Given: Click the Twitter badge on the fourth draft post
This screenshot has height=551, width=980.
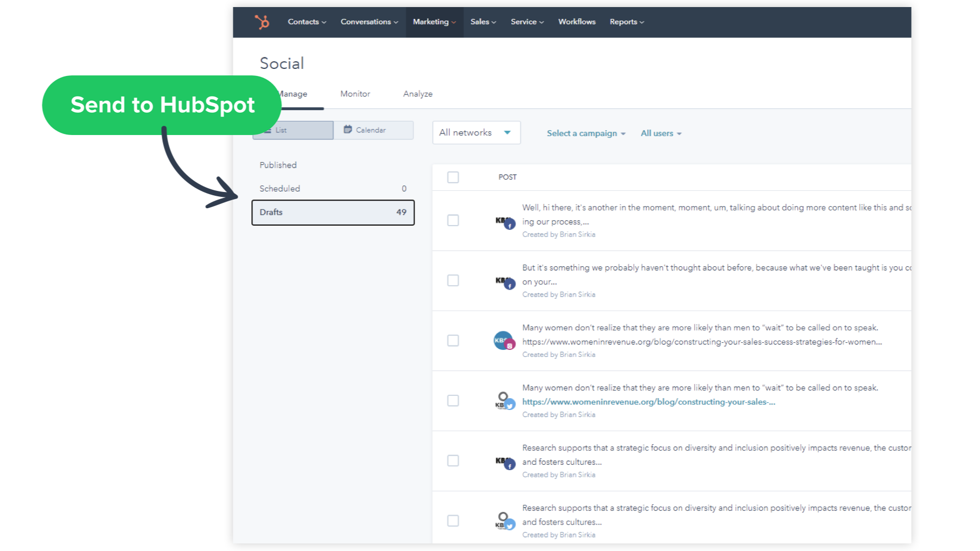Looking at the screenshot, I should click(x=509, y=405).
